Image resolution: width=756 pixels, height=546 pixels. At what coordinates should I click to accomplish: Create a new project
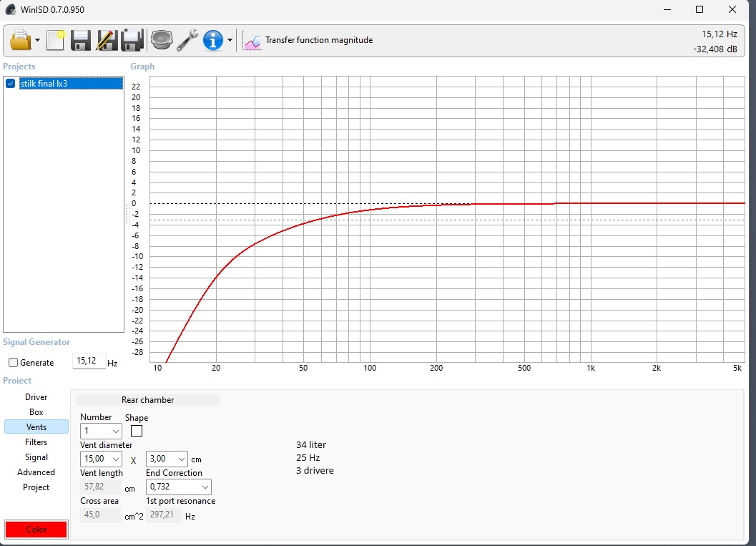56,41
